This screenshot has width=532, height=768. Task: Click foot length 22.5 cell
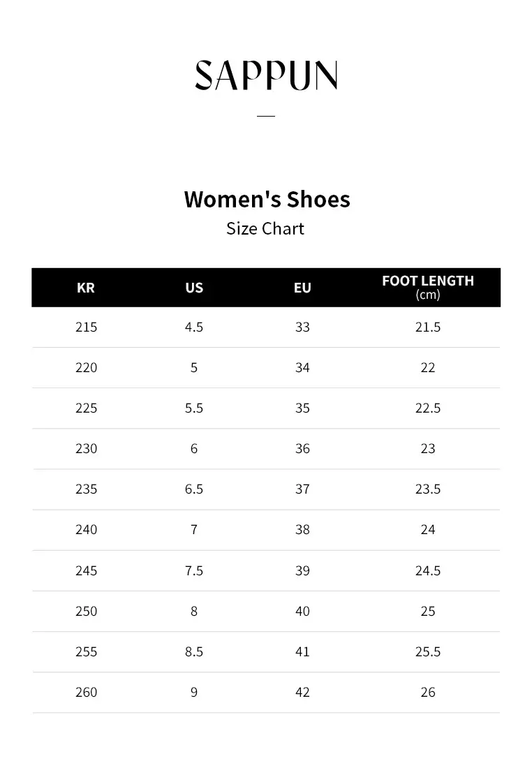[x=428, y=408]
